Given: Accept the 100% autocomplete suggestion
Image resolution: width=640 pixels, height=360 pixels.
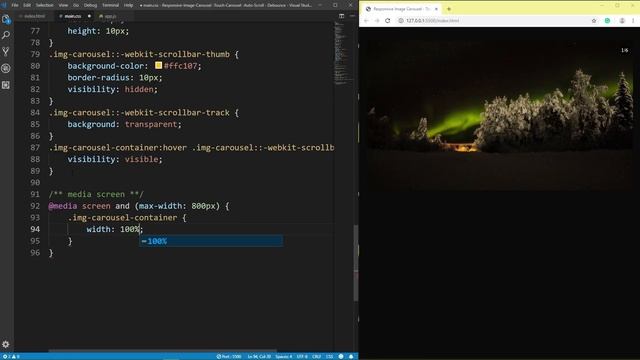Looking at the screenshot, I should [x=211, y=241].
